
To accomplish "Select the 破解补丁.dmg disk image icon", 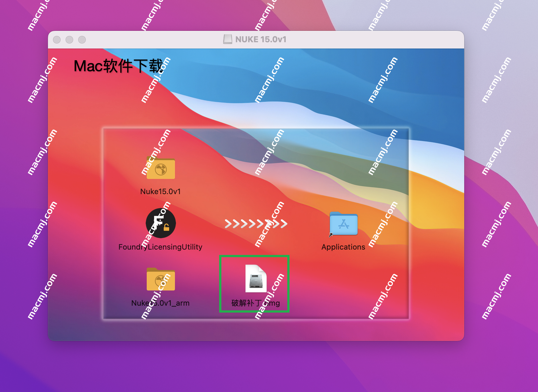I will tap(256, 279).
